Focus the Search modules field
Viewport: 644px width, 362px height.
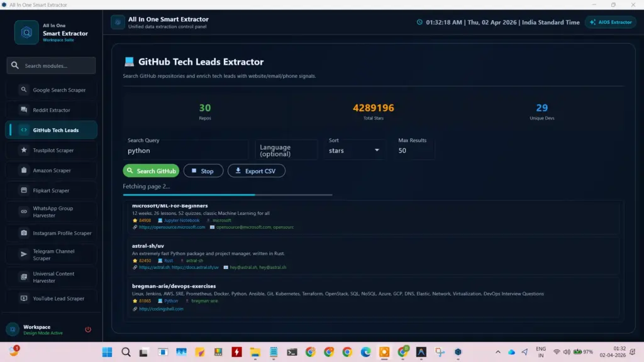click(52, 65)
